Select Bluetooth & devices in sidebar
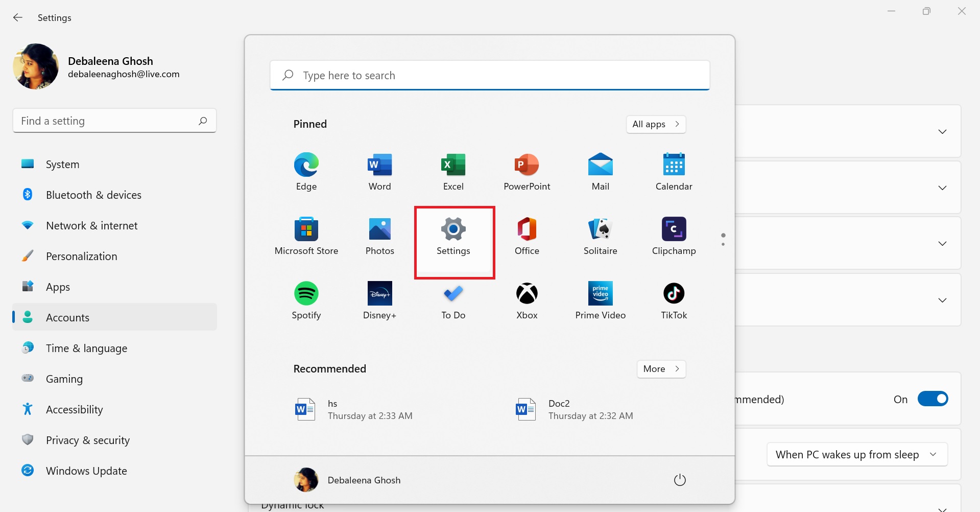Viewport: 980px width, 512px height. (x=115, y=195)
